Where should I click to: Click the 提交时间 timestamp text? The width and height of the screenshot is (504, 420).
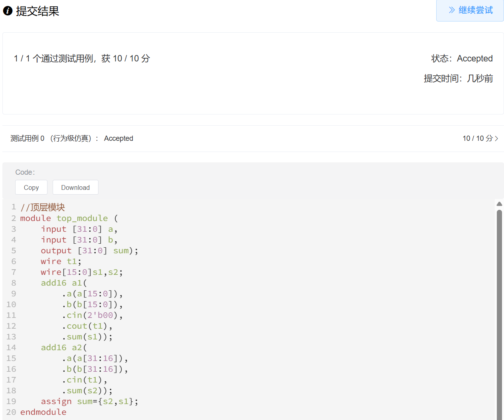click(459, 78)
